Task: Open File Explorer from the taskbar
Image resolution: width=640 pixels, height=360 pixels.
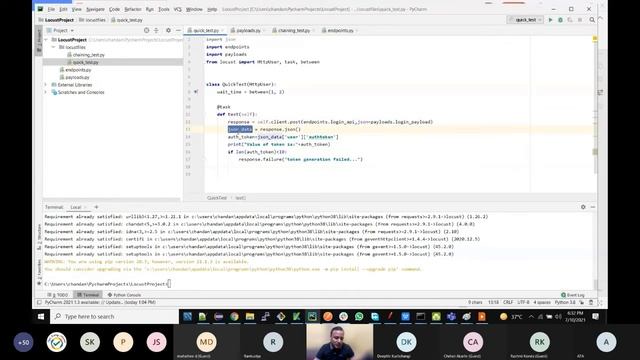Action: 250,316
